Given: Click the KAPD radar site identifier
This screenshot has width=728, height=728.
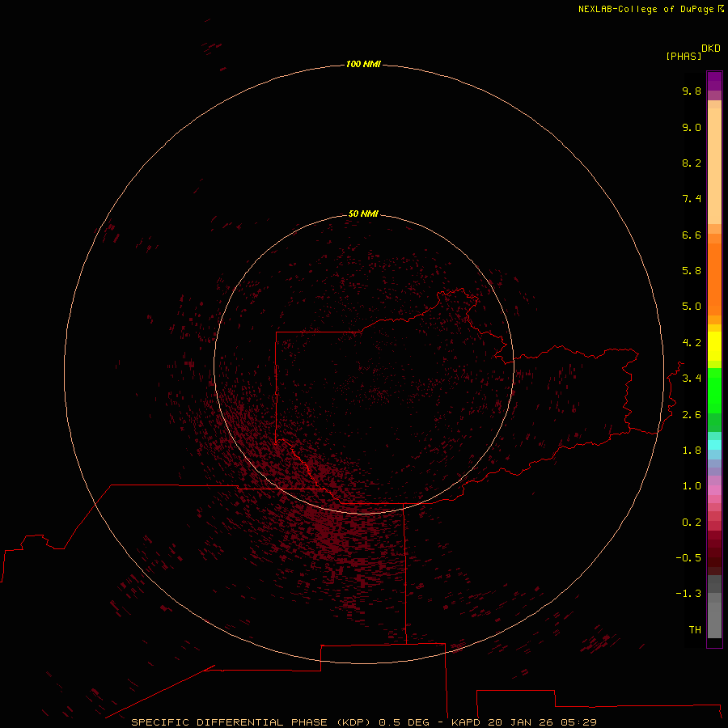Looking at the screenshot, I should [x=466, y=722].
